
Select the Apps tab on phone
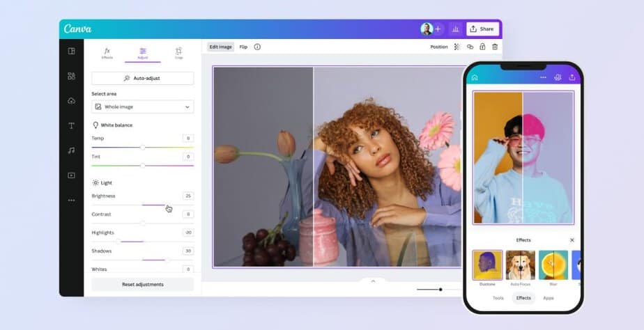click(x=549, y=298)
